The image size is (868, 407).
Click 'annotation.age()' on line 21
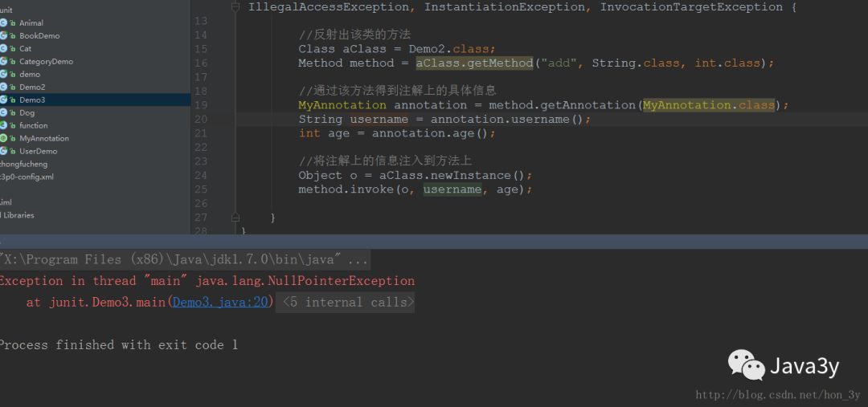point(430,133)
